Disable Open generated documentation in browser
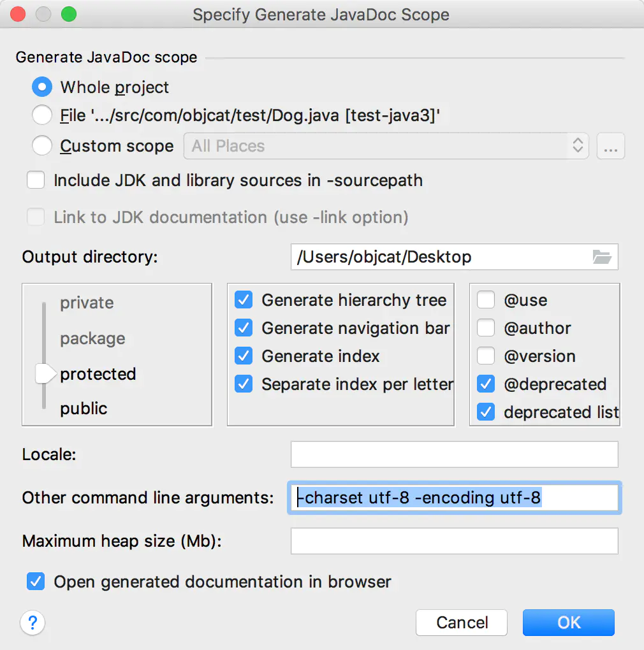This screenshot has width=644, height=650. coord(36,582)
